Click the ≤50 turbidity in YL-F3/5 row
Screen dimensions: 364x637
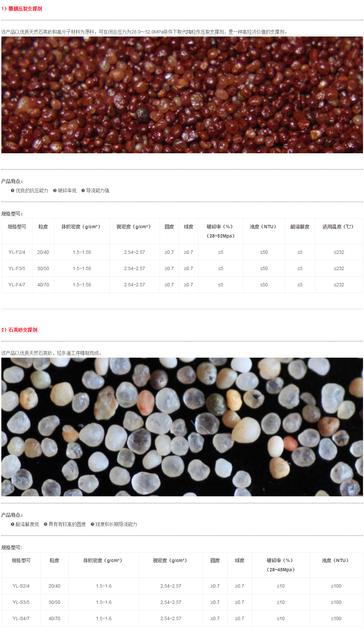(264, 269)
